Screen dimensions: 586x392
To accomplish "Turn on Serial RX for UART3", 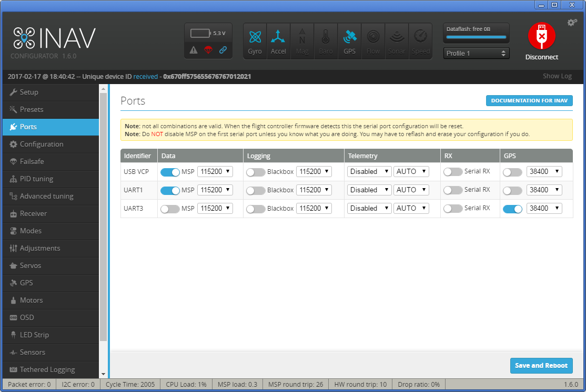I will pyautogui.click(x=453, y=208).
